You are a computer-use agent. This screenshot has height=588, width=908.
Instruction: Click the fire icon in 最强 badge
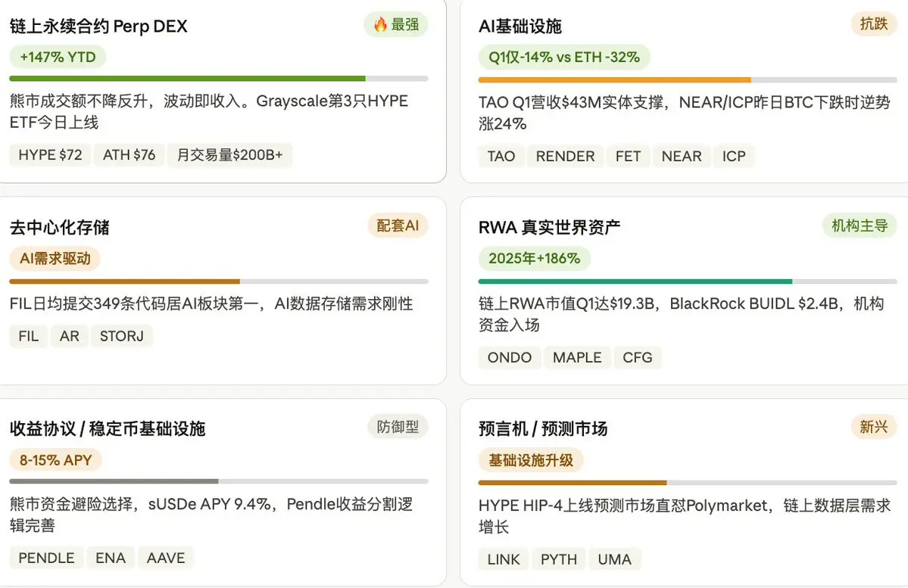pos(380,24)
